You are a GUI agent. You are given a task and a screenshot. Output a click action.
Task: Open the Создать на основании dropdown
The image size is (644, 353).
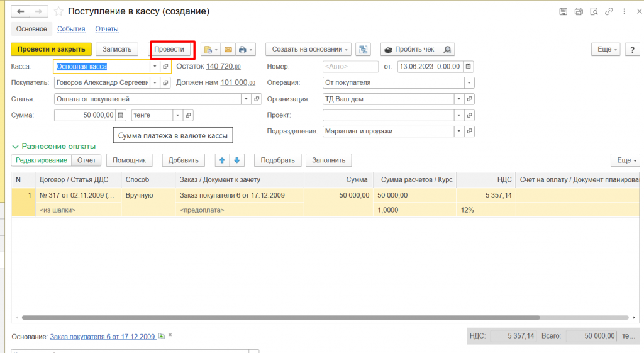(x=308, y=50)
